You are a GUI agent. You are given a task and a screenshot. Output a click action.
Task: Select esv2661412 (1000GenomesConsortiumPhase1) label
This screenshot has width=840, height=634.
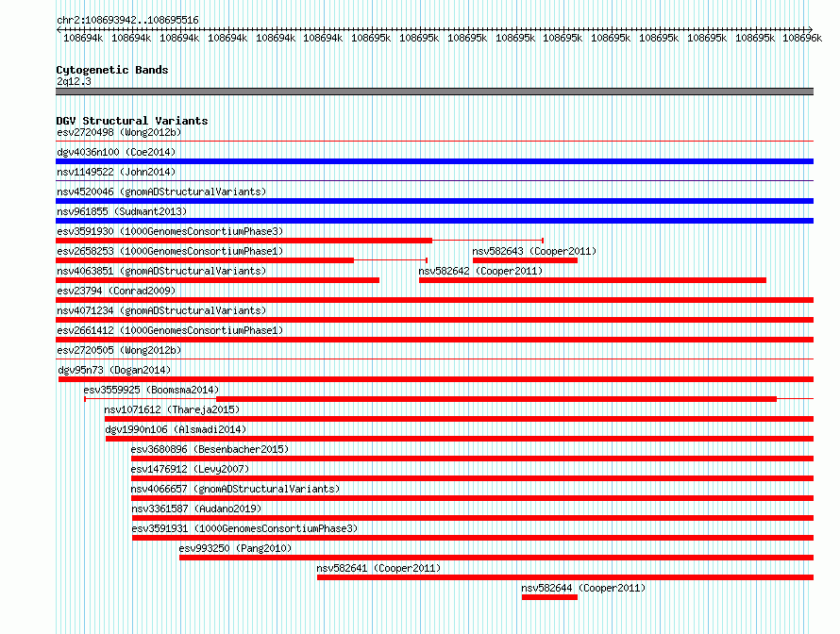[x=170, y=330]
